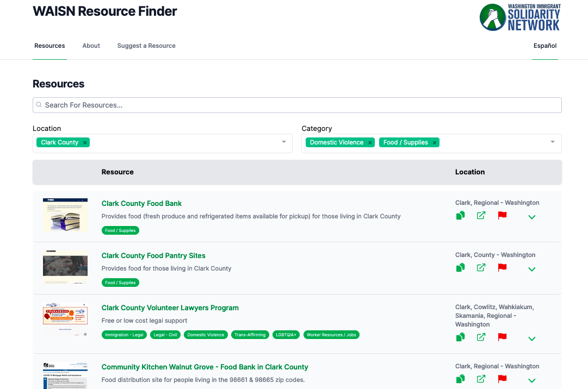This screenshot has width=588, height=389.
Task: Click 'Free or low cost legal support' description
Action: pyautogui.click(x=144, y=321)
